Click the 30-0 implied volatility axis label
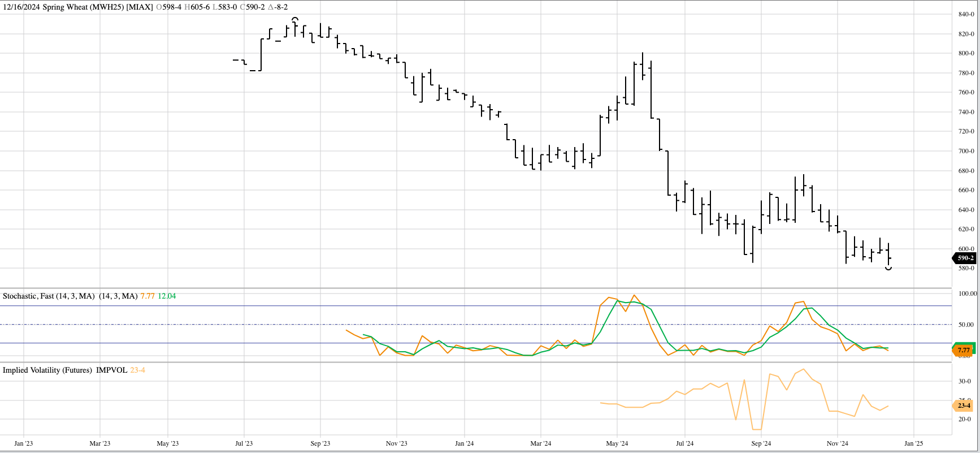 (964, 382)
